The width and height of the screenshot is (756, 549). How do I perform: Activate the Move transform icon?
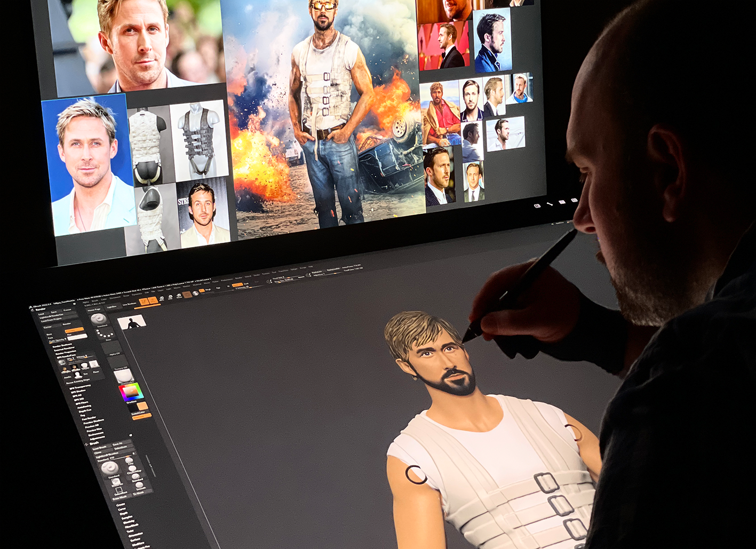(162, 298)
